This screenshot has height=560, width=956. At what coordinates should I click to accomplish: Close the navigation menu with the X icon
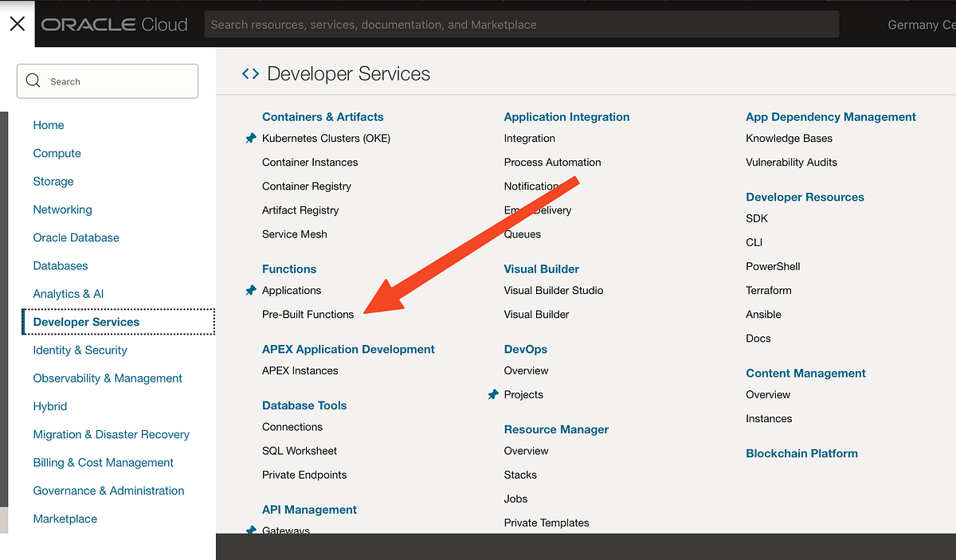[x=17, y=23]
